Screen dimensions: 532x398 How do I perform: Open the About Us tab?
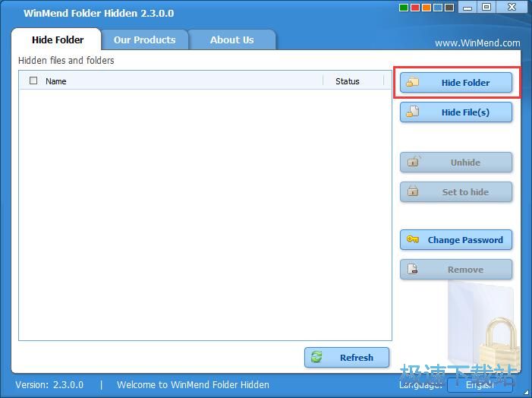pyautogui.click(x=232, y=39)
